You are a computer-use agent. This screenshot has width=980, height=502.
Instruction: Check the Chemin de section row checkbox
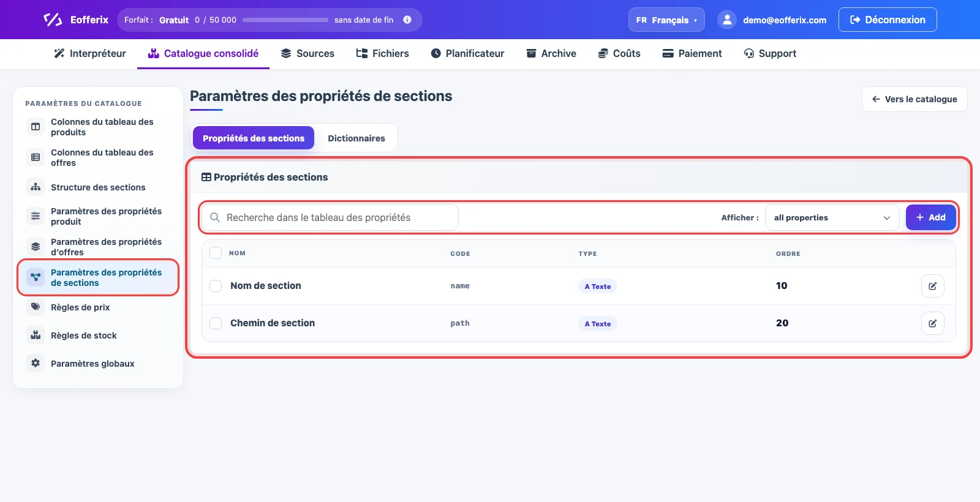tap(216, 323)
